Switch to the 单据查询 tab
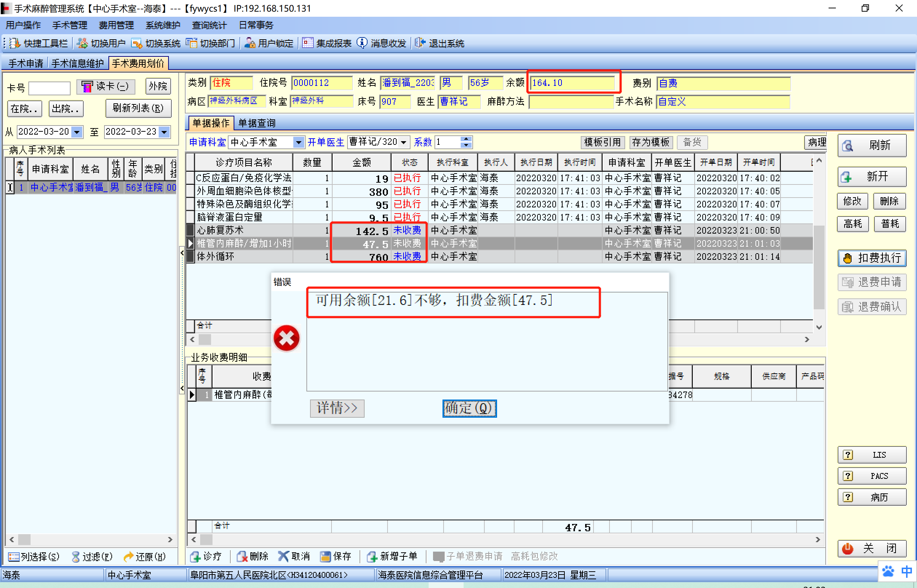This screenshot has height=588, width=917. point(257,123)
